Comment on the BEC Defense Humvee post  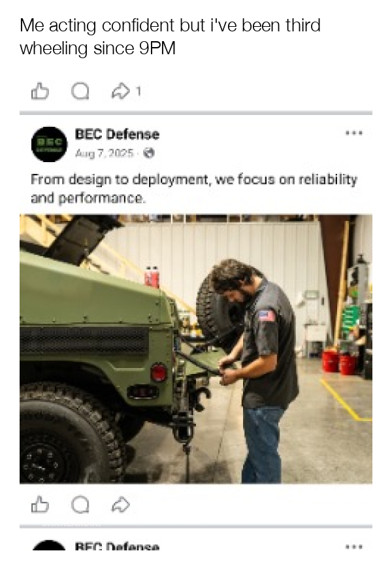pyautogui.click(x=80, y=504)
